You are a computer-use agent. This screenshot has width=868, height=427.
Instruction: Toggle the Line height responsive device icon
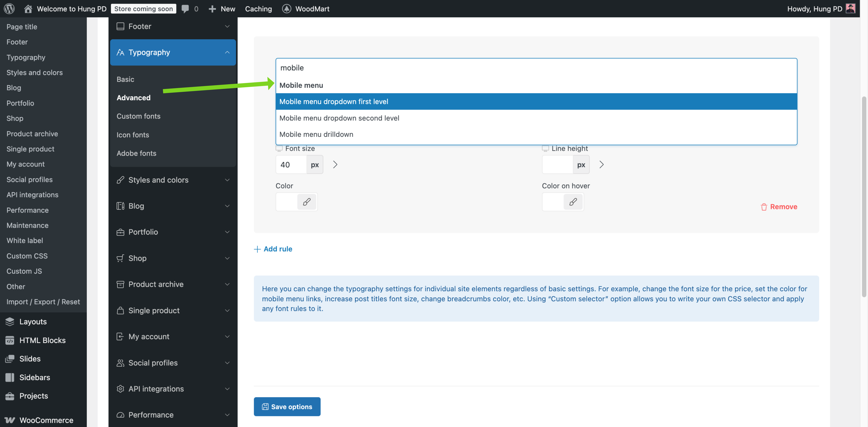tap(545, 148)
